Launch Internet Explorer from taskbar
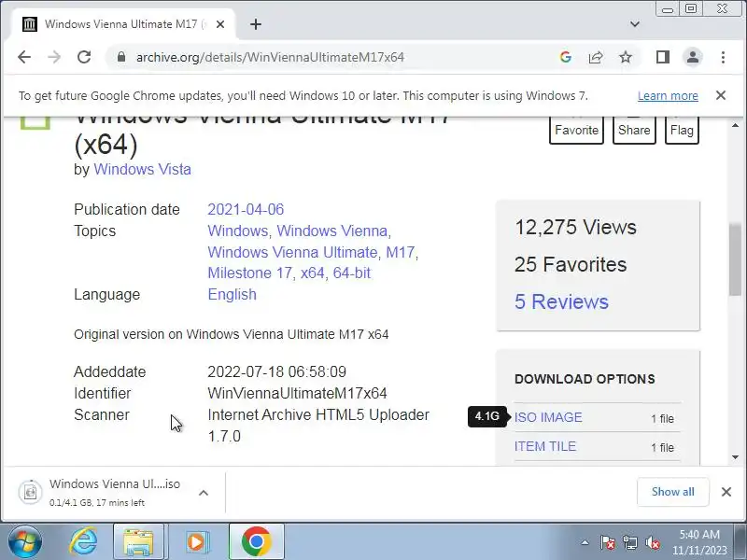The width and height of the screenshot is (747, 560). [83, 542]
